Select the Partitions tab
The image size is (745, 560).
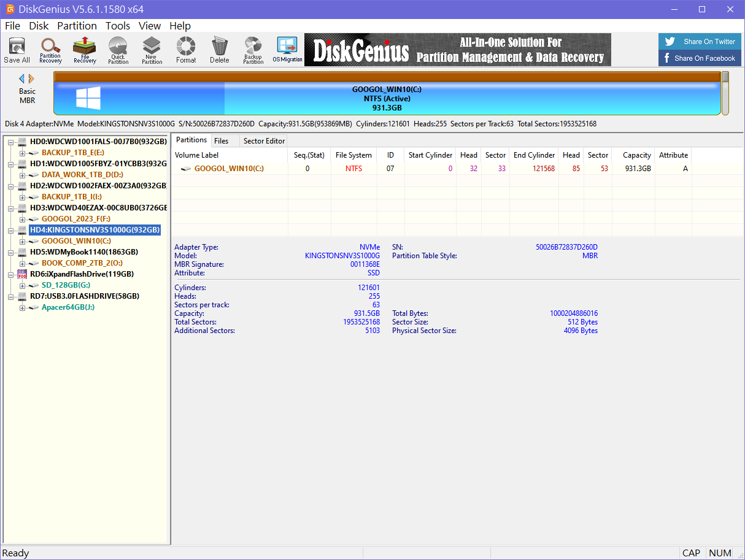(x=191, y=140)
